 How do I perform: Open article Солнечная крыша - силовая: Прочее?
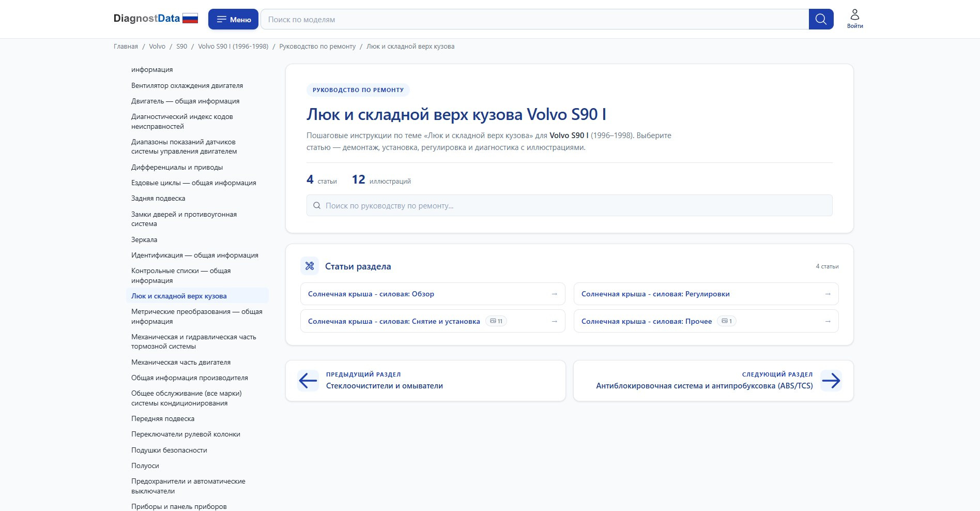(706, 321)
